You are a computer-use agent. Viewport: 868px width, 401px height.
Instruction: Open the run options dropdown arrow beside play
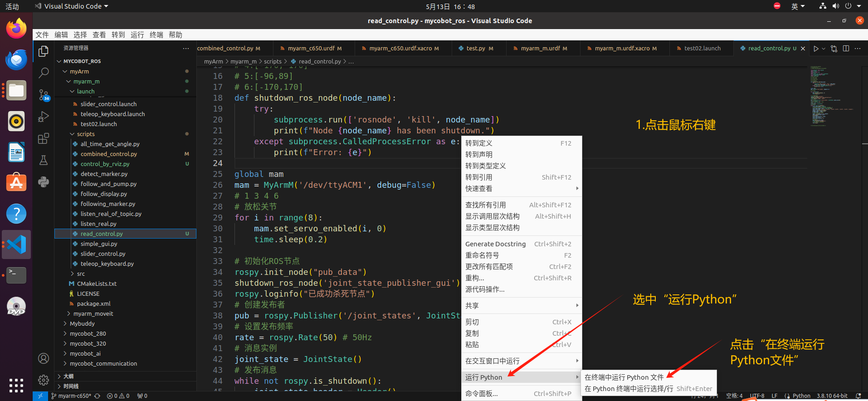pos(824,49)
